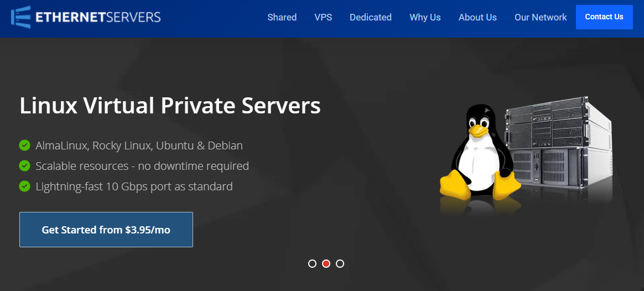644x291 pixels.
Task: Open the Shared hosting menu
Action: click(282, 17)
